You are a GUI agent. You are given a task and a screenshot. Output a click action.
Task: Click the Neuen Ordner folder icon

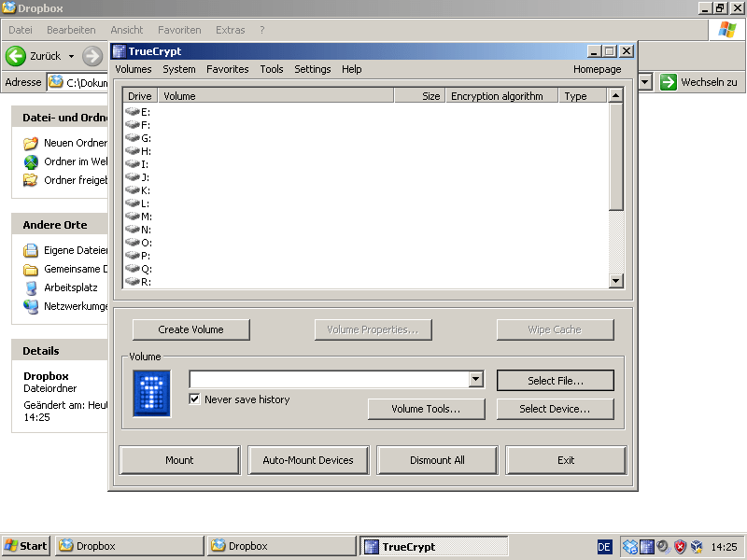coord(31,144)
